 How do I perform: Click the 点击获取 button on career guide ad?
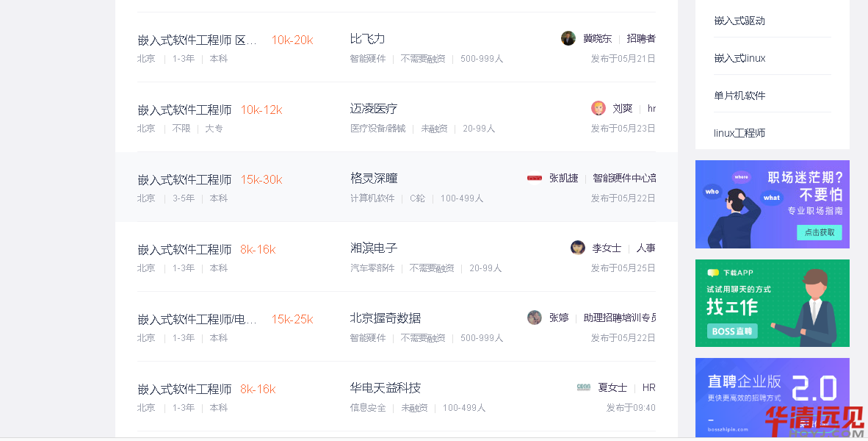pos(819,232)
